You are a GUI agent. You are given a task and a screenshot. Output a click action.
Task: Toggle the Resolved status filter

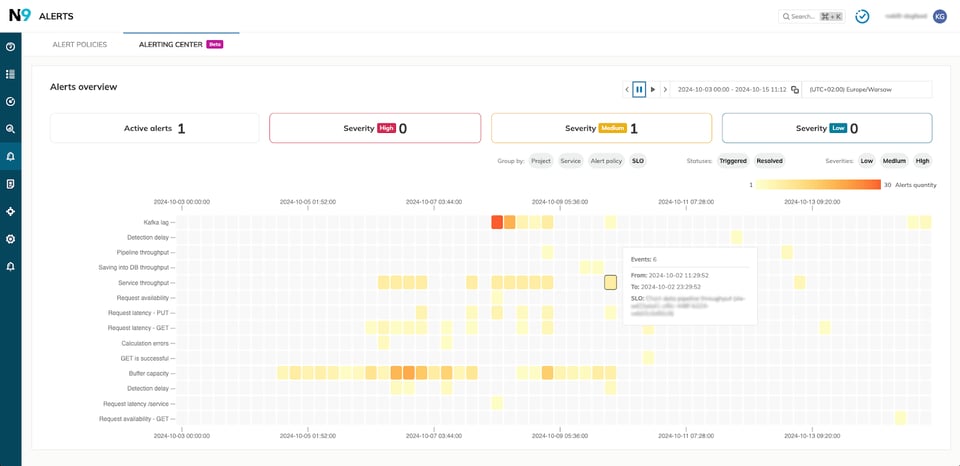(770, 161)
